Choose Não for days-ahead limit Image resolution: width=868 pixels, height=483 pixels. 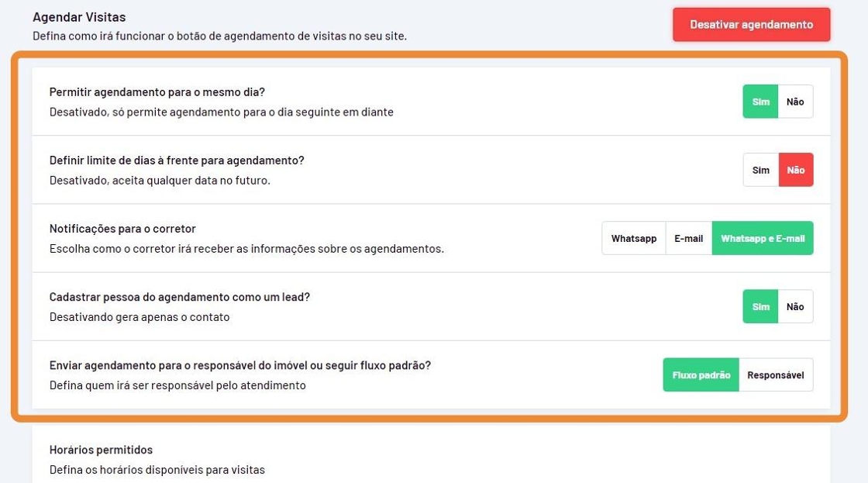click(x=795, y=170)
